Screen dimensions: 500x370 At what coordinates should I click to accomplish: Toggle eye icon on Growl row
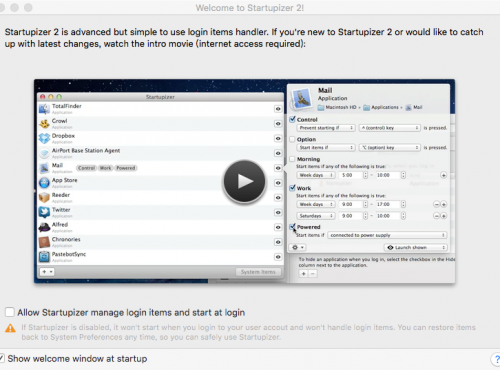coord(278,123)
